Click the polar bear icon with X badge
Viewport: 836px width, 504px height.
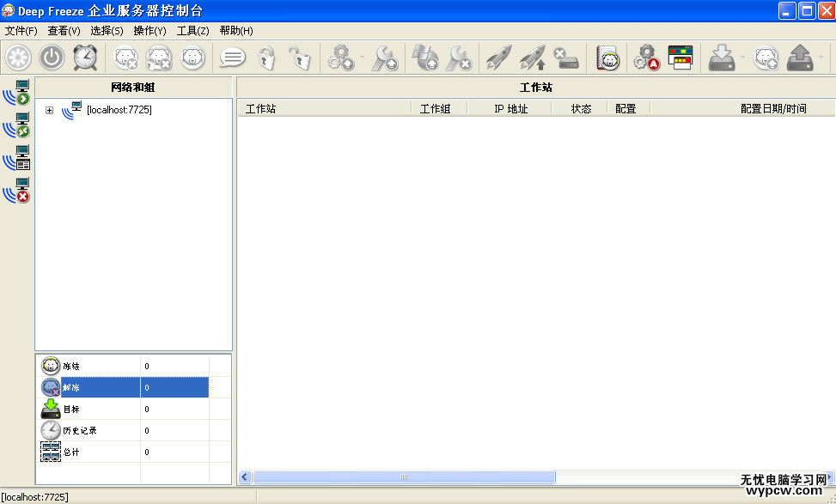126,58
